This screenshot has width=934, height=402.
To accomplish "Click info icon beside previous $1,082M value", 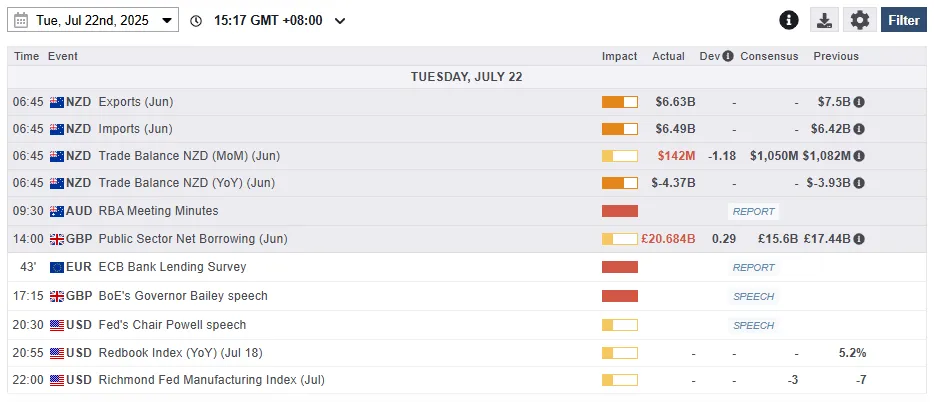I will pyautogui.click(x=859, y=156).
